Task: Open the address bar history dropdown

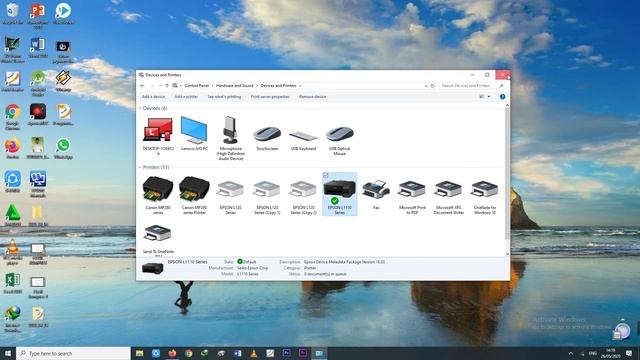Action: [x=427, y=86]
